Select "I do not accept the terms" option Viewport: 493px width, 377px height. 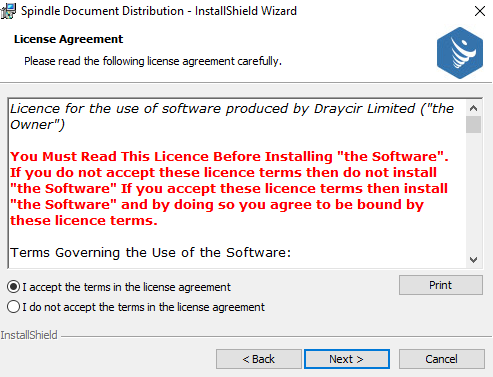14,307
